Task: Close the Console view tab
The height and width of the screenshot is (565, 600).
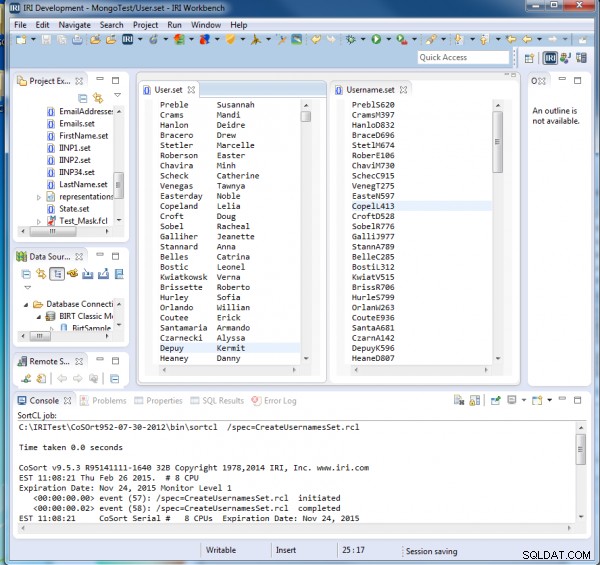Action: [x=67, y=401]
